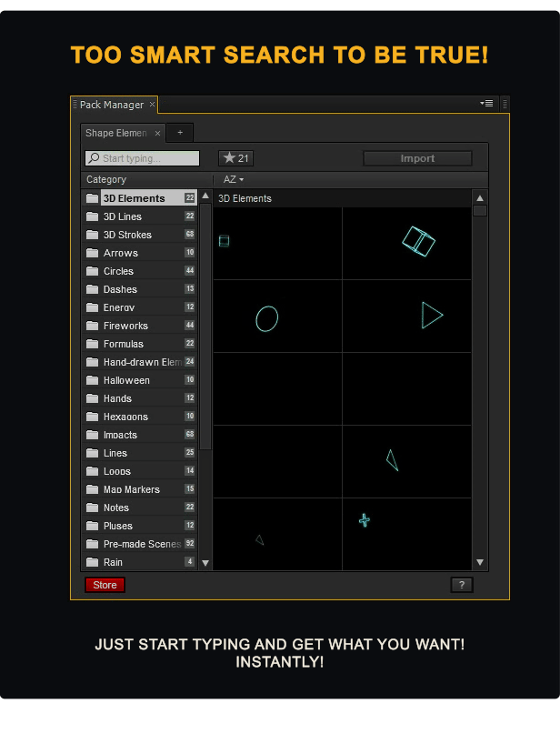The width and height of the screenshot is (560, 744).
Task: Open help with question mark button
Action: [x=462, y=585]
